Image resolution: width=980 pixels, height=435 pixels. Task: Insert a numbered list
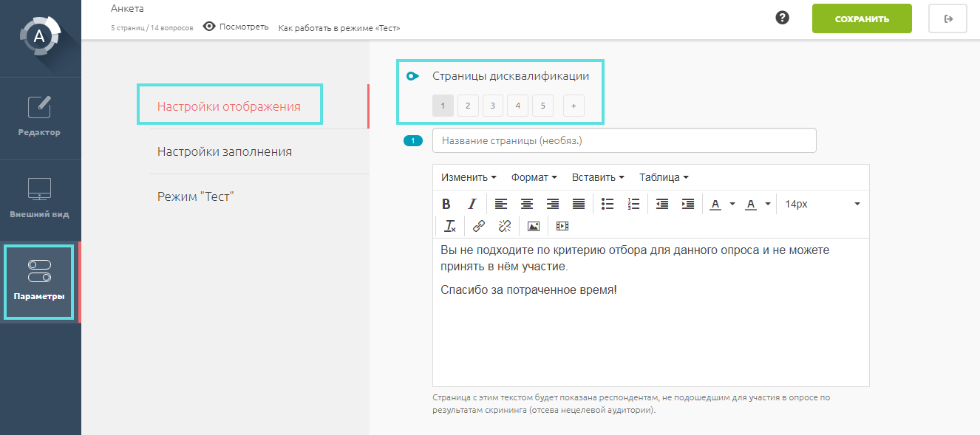(633, 205)
